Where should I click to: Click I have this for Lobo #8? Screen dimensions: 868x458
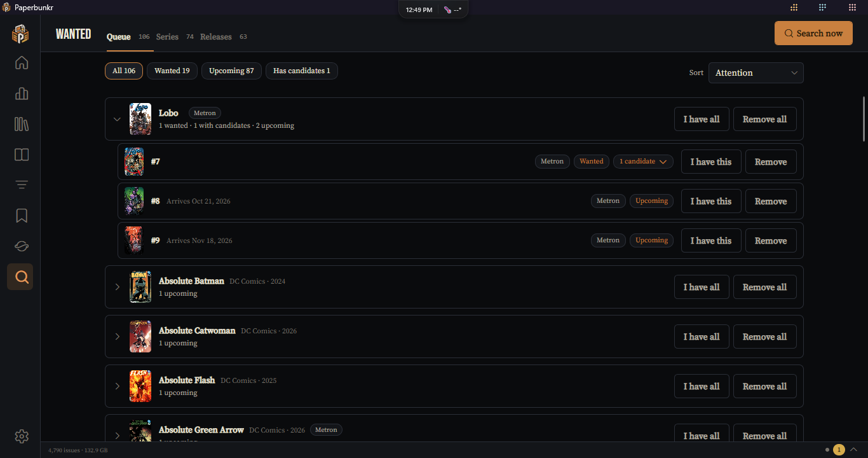[x=711, y=201]
